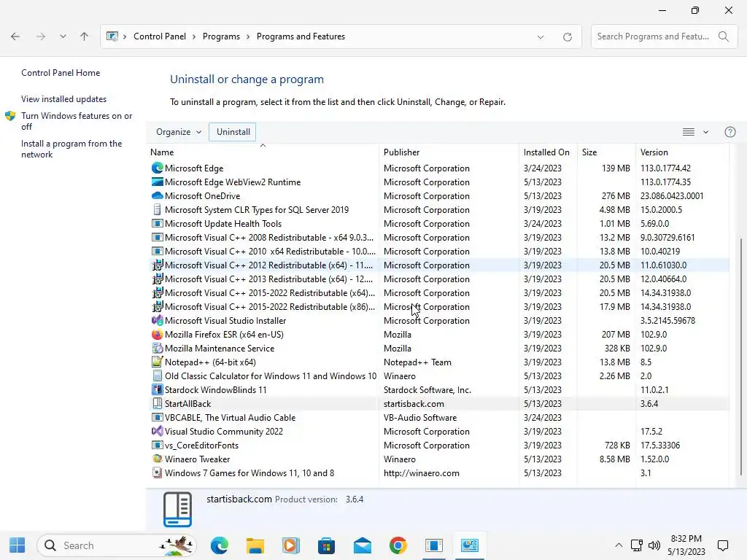Sort by the Name column header
The height and width of the screenshot is (560, 747).
(x=262, y=152)
